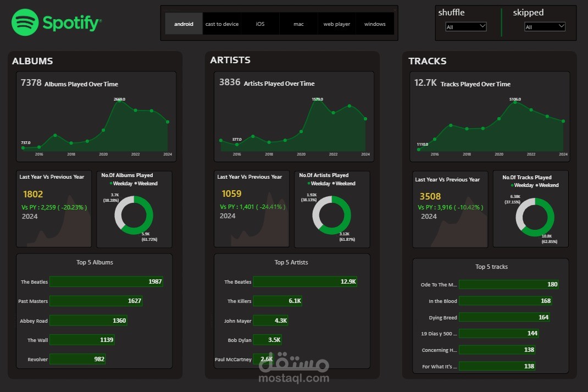Click the 1802 albums last year value

[33, 194]
